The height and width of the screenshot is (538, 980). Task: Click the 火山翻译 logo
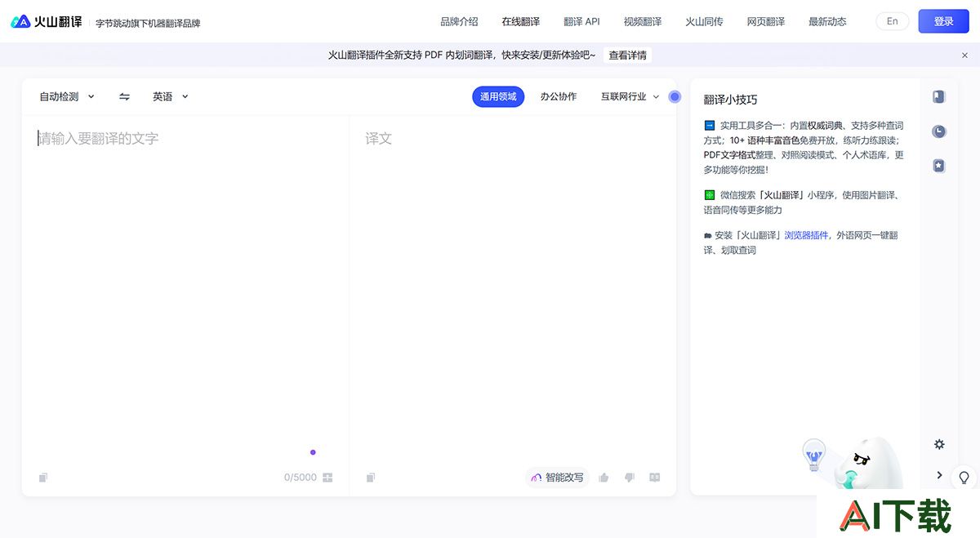point(47,21)
